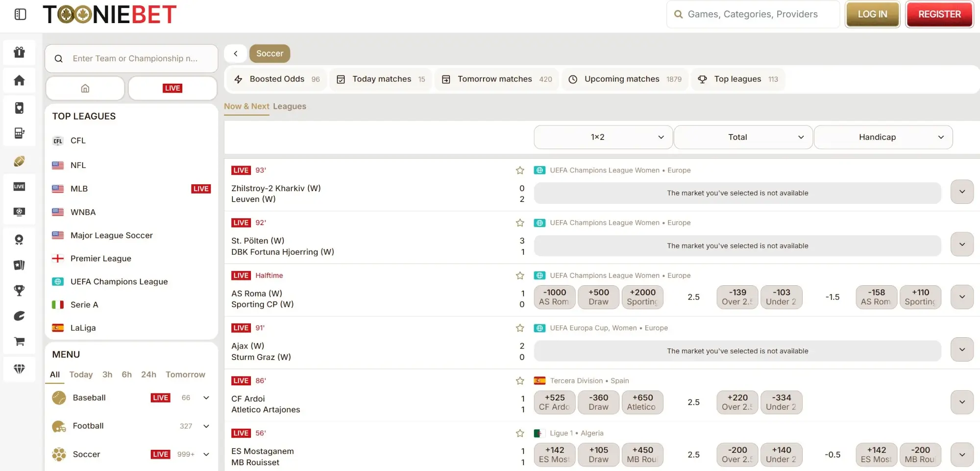Screen dimensions: 980x471
Task: Star the CF Ardoi vs Atletico Artajones match
Action: click(x=520, y=381)
